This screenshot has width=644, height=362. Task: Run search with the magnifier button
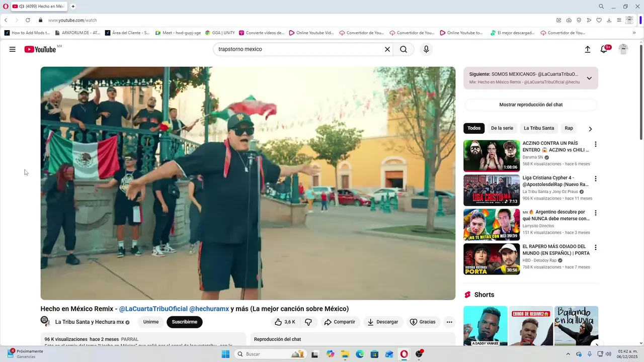404,49
